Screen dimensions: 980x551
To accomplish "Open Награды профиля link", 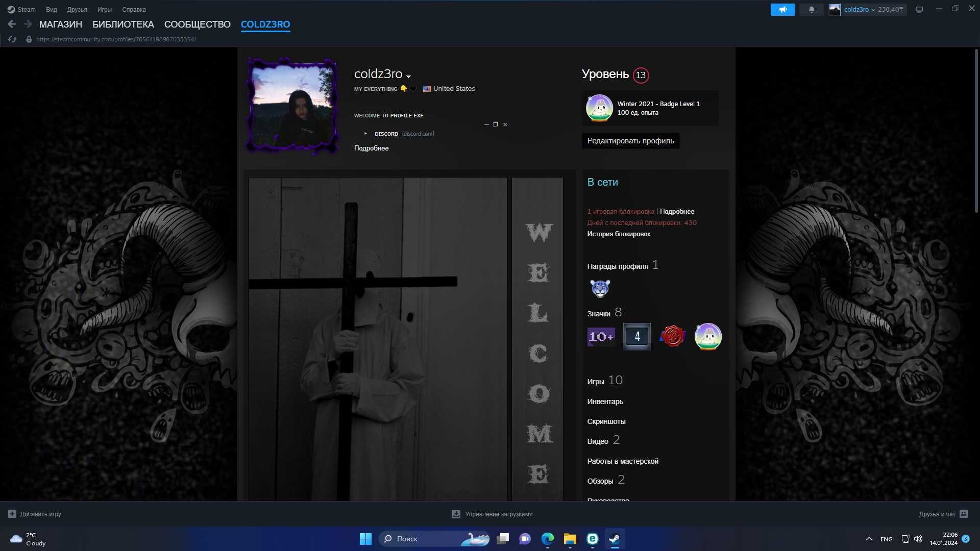I will click(x=618, y=266).
